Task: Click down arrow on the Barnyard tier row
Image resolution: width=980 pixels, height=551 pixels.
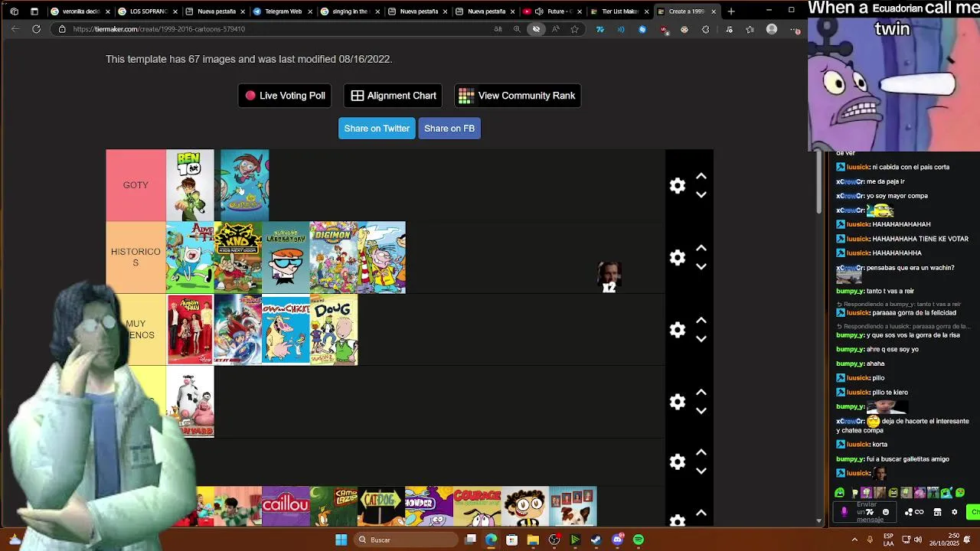Action: click(701, 410)
